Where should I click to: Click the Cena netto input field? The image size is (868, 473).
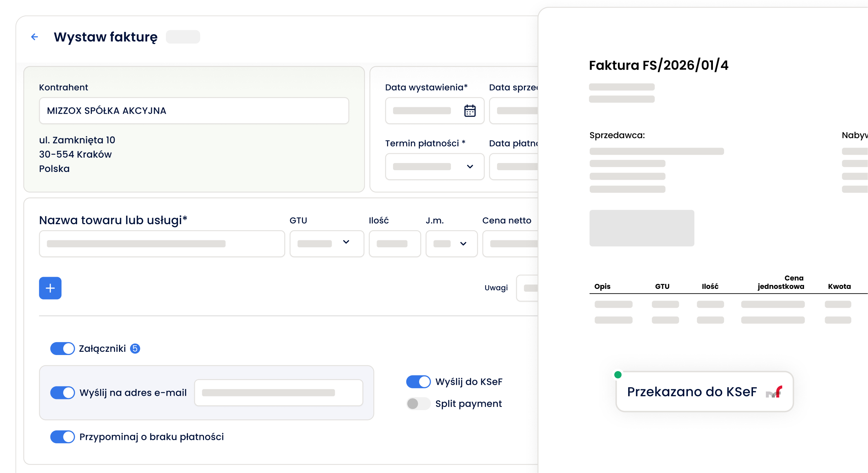tap(510, 244)
